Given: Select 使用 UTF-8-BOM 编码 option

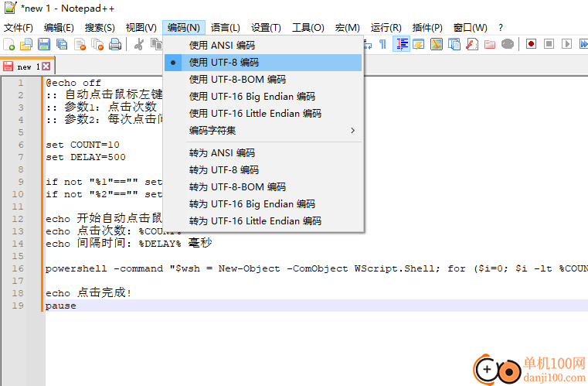Looking at the screenshot, I should coord(263,80).
